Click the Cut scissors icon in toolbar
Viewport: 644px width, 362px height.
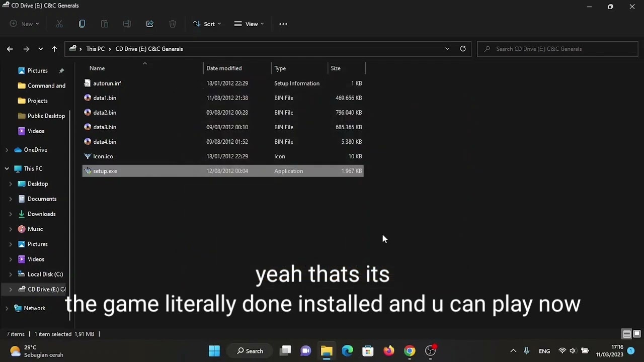(x=59, y=24)
